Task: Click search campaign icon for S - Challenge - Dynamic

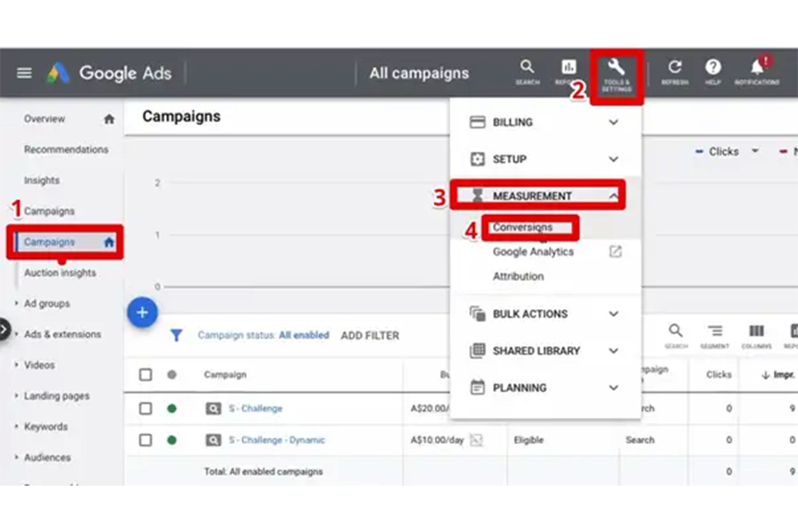Action: coord(213,440)
